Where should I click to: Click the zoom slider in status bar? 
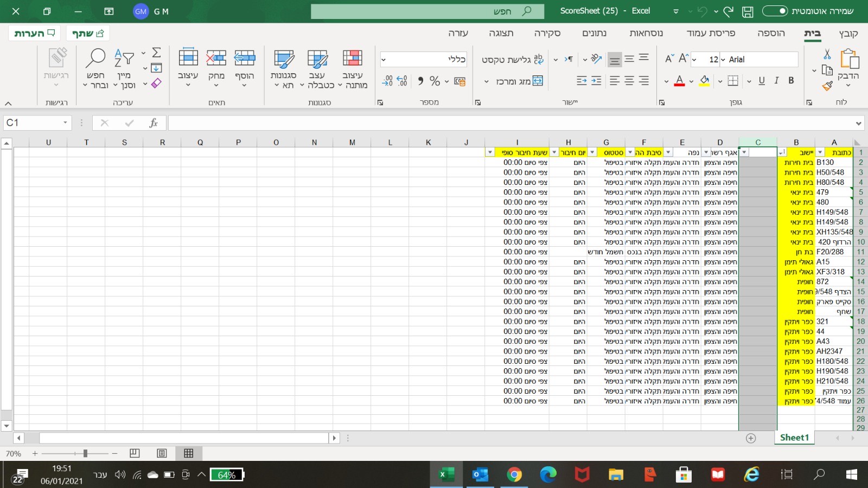(85, 453)
